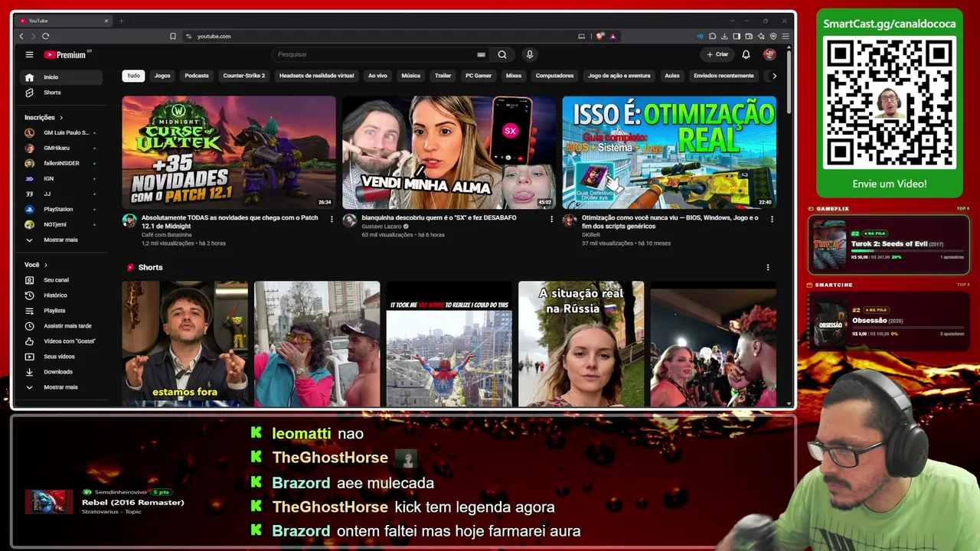This screenshot has height=551, width=980.
Task: Open the account avatar menu
Action: point(769,54)
